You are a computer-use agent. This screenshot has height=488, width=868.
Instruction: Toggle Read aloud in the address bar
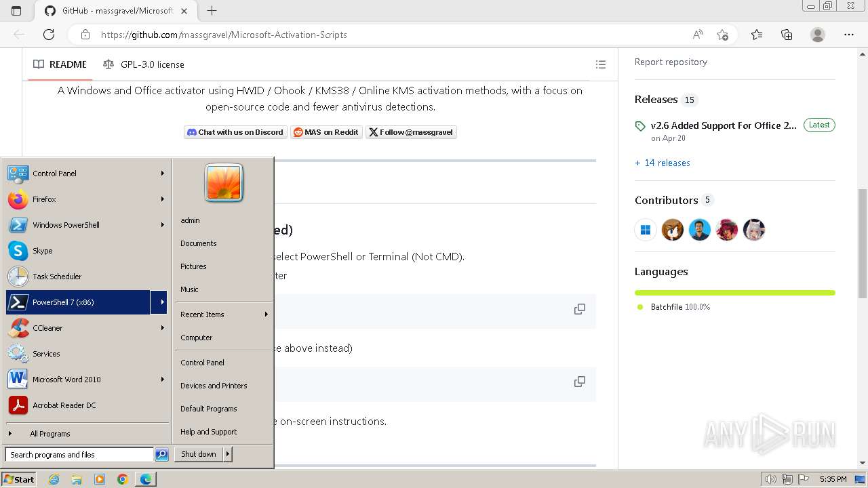click(x=698, y=35)
